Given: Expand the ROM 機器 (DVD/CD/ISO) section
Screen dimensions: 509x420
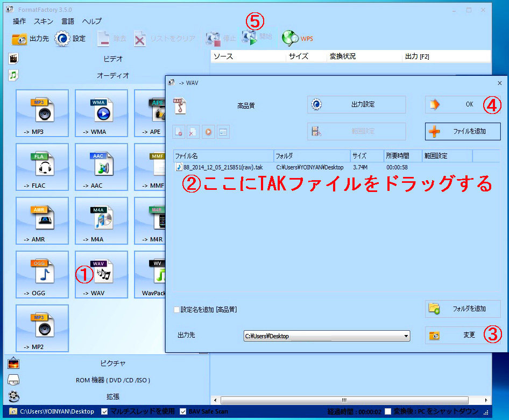Looking at the screenshot, I should [112, 380].
